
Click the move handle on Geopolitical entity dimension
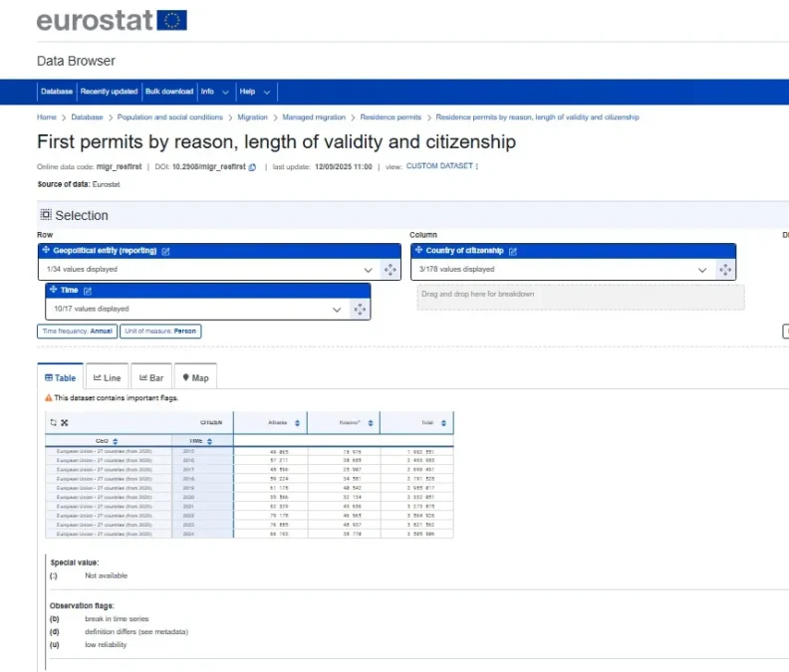(x=389, y=270)
